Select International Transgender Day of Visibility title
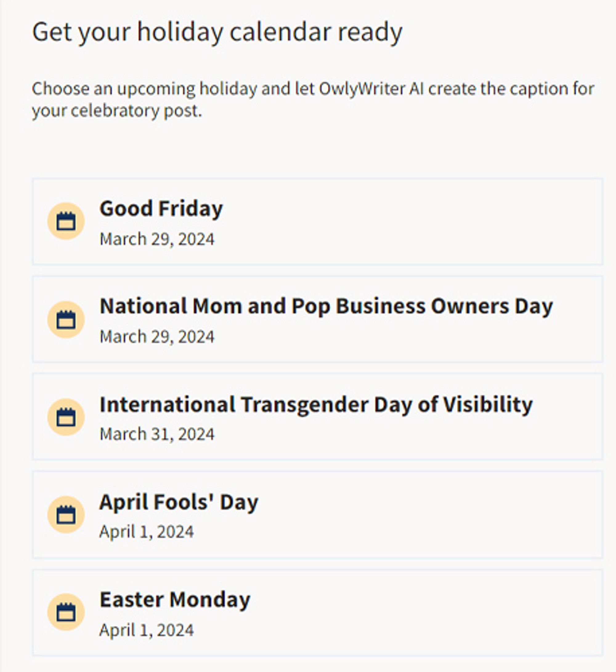Viewport: 616px width, 672px height. pyautogui.click(x=316, y=405)
